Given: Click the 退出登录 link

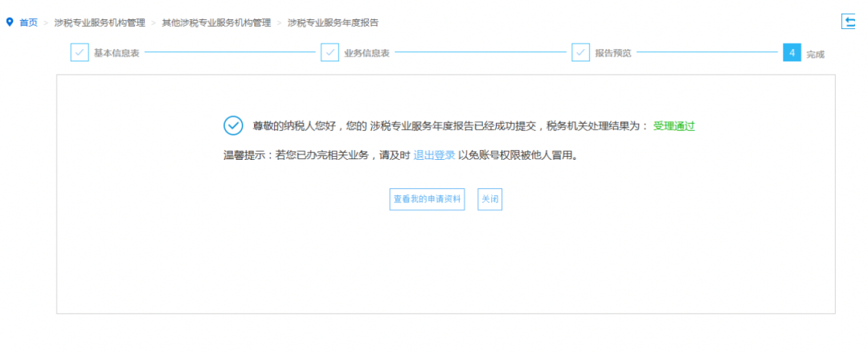Looking at the screenshot, I should coord(434,156).
